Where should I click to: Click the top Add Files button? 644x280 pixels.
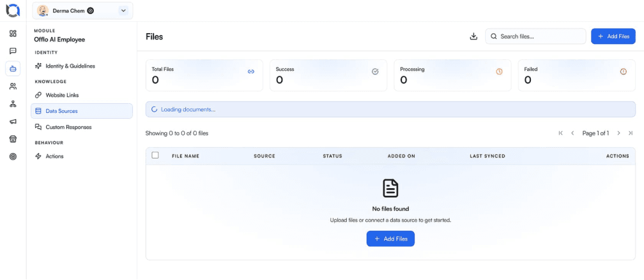pos(613,36)
